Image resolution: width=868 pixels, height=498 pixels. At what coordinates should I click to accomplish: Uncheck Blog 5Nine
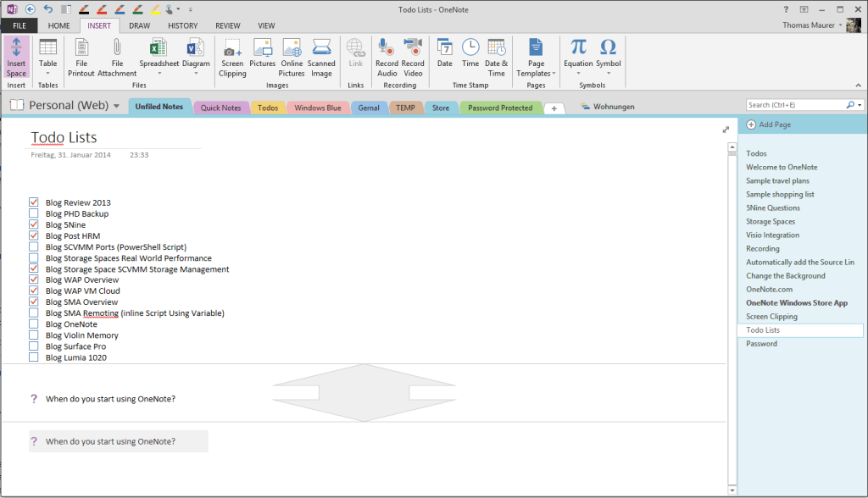click(x=34, y=224)
